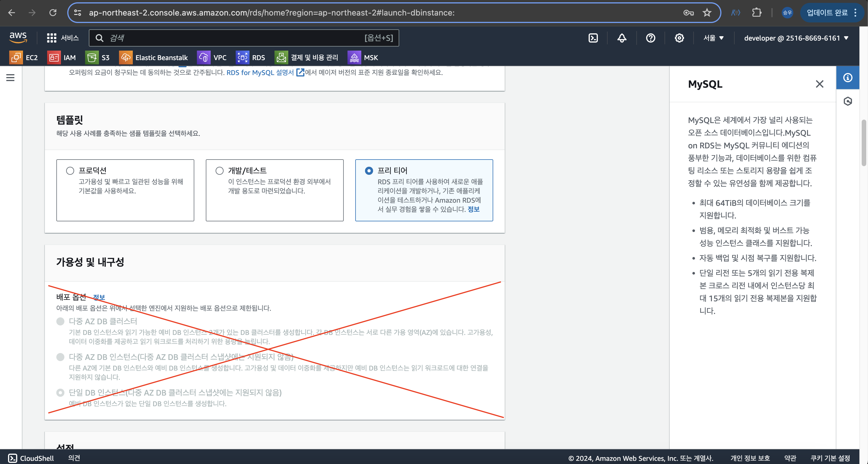Open the settings gear in AWS header
The width and height of the screenshot is (868, 464).
click(x=679, y=38)
